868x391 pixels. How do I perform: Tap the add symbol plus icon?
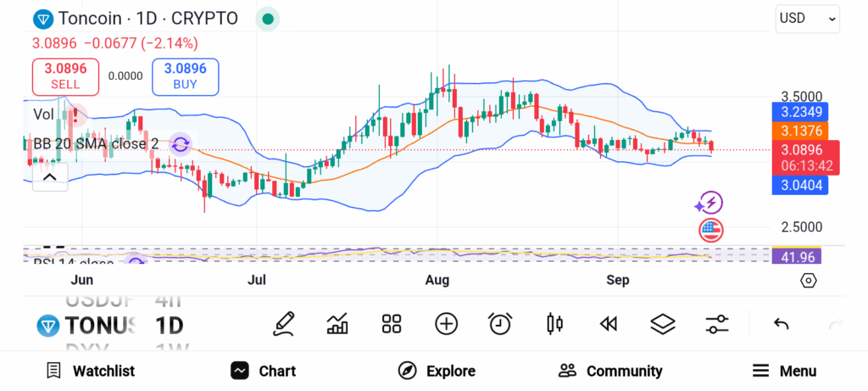point(446,323)
